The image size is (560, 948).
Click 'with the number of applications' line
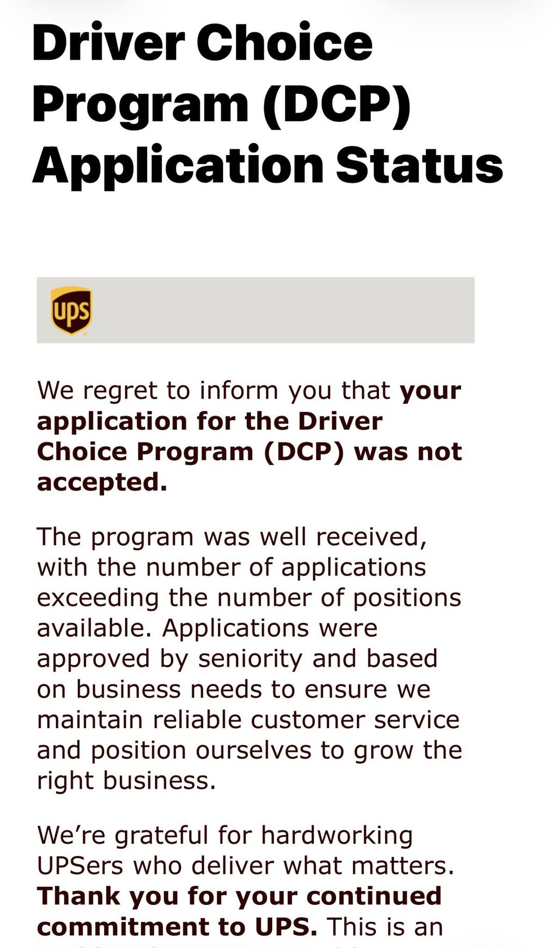[x=231, y=567]
